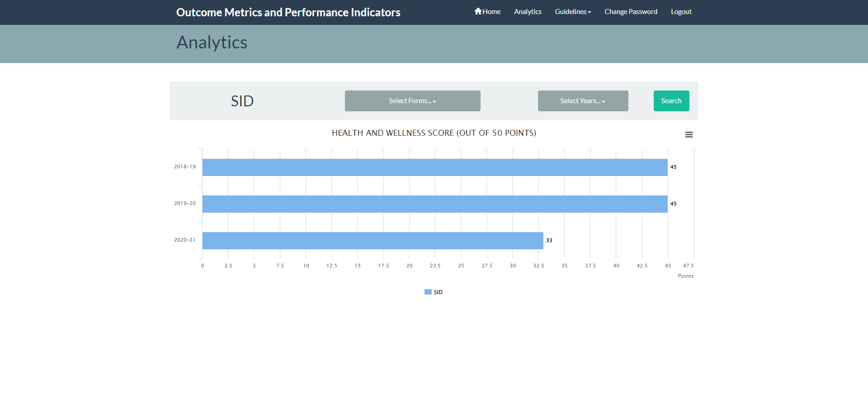Open the Guidelines dropdown menu
The width and height of the screenshot is (868, 409).
tap(573, 12)
